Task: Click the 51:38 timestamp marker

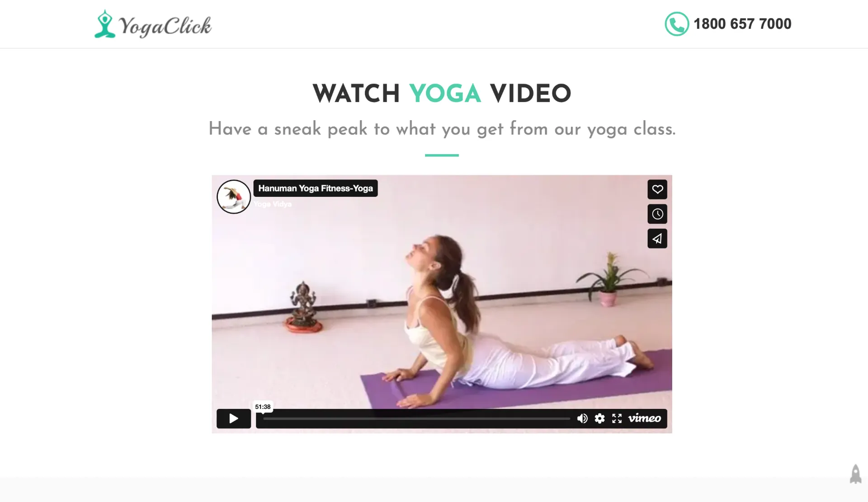Action: tap(263, 407)
